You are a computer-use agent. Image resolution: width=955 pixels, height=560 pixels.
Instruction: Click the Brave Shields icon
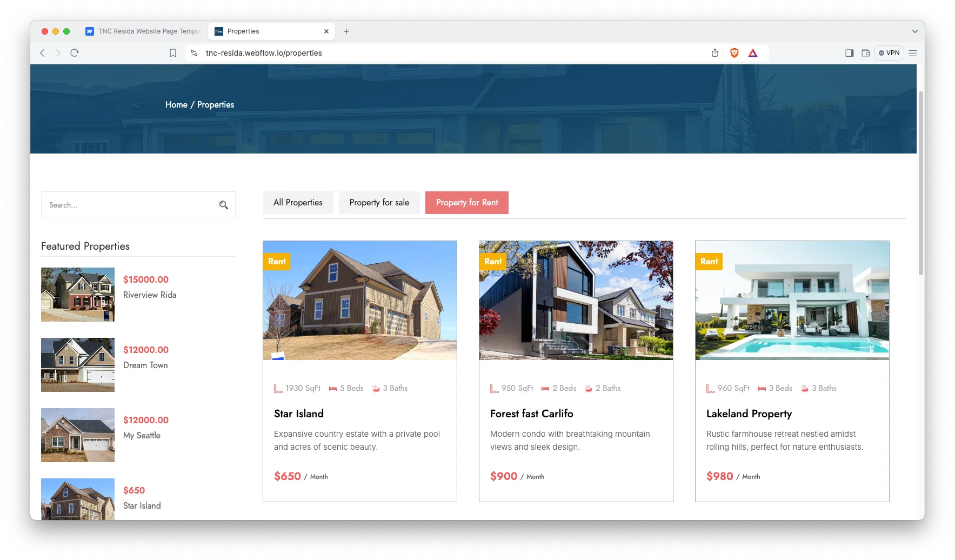(x=734, y=53)
